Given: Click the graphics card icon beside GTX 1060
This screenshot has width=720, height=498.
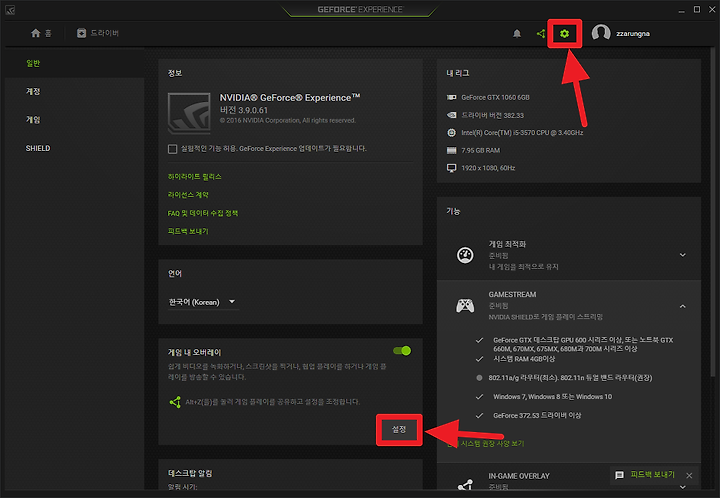Looking at the screenshot, I should (451, 97).
